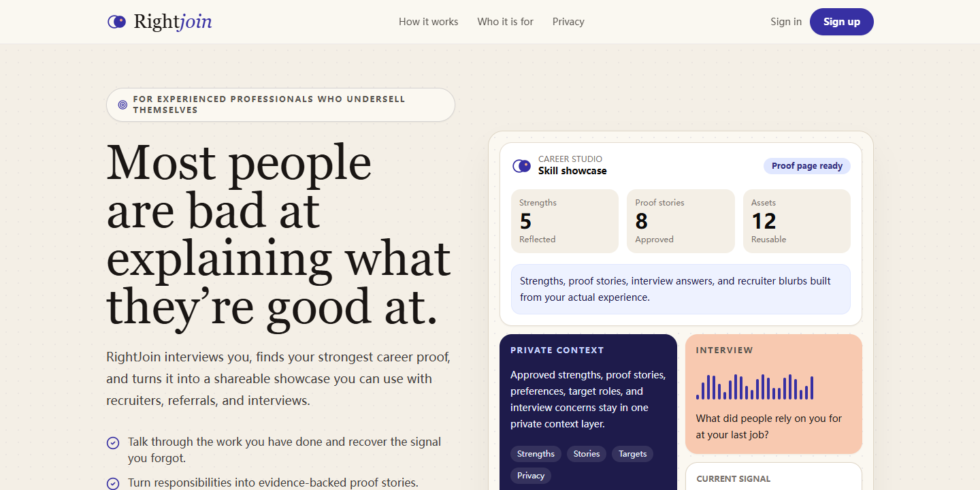The image size is (980, 490).
Task: Click the 'Proof page ready' badge
Action: tap(807, 166)
